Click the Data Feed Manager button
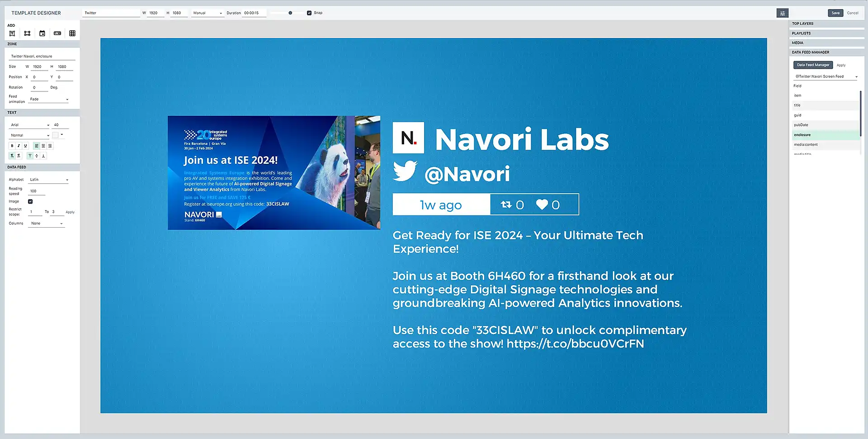 point(813,65)
